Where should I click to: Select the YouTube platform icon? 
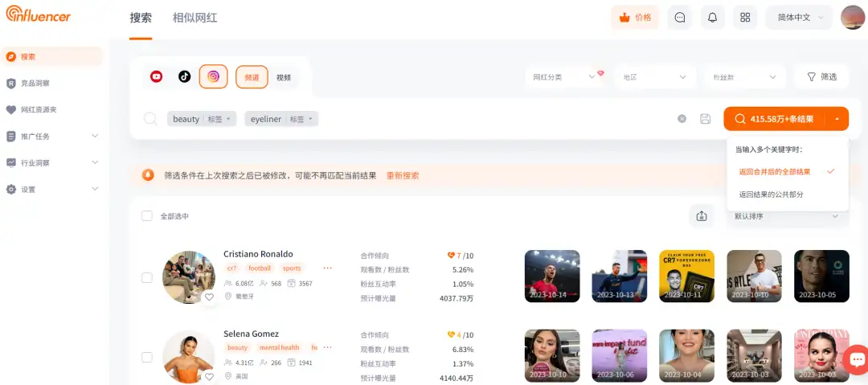coord(156,77)
